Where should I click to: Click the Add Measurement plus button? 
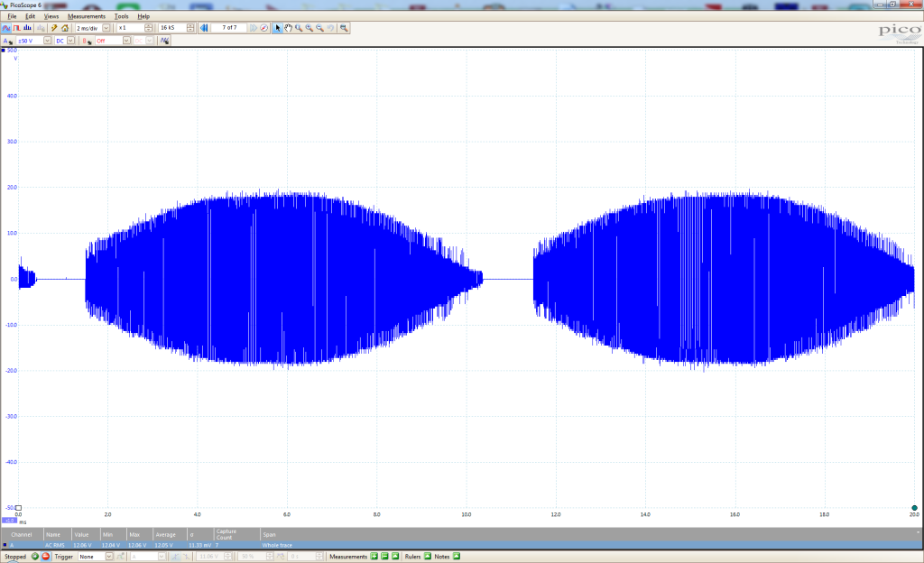(x=374, y=557)
